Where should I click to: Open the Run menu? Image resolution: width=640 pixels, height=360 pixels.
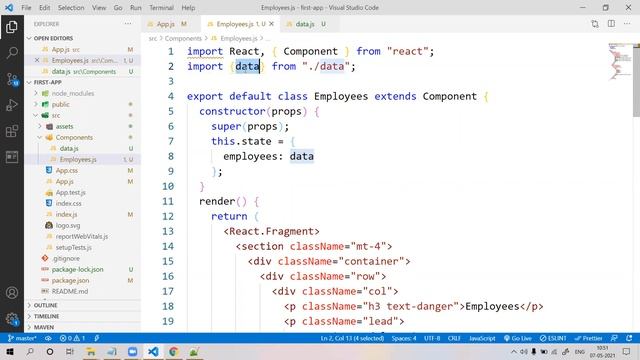(136, 8)
